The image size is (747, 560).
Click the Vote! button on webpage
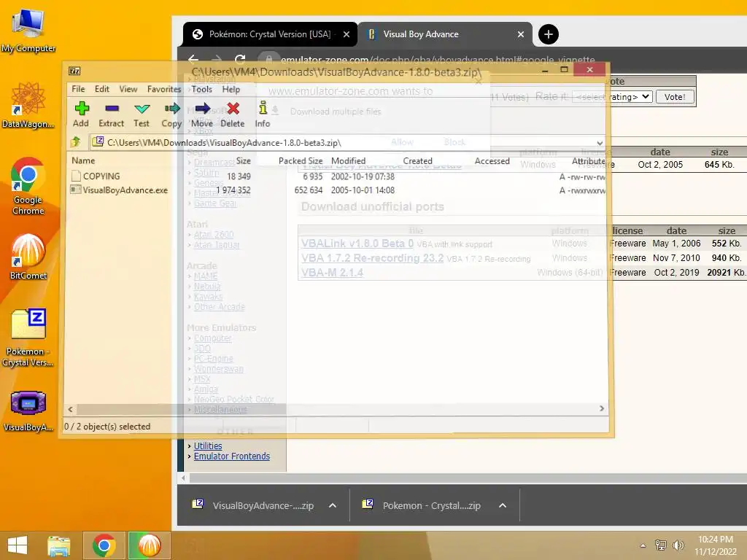tap(675, 97)
